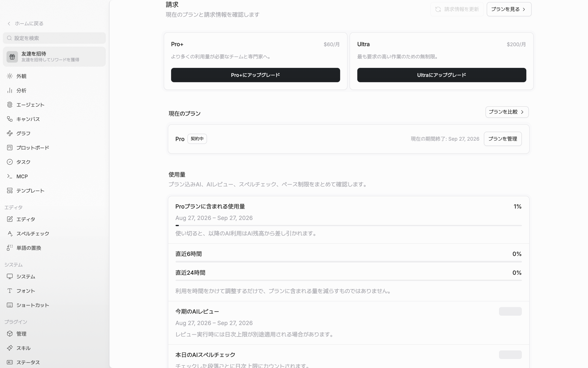Open the 分析 settings section
Image resolution: width=588 pixels, height=368 pixels.
click(x=54, y=91)
